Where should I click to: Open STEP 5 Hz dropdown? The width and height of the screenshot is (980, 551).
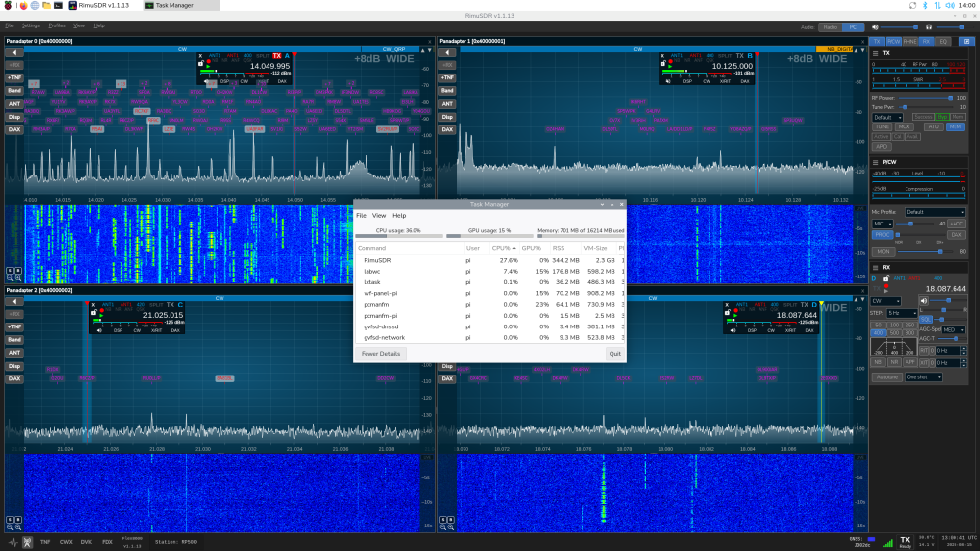(903, 313)
